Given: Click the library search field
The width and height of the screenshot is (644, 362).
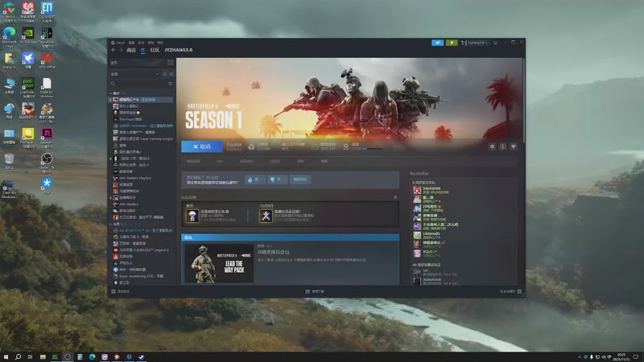Looking at the screenshot, I should click(138, 84).
